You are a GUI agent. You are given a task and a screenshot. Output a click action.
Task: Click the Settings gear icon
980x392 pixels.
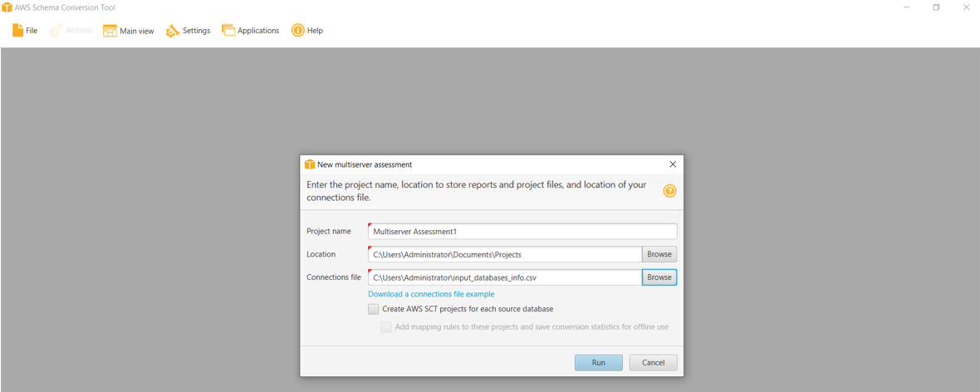(x=173, y=31)
